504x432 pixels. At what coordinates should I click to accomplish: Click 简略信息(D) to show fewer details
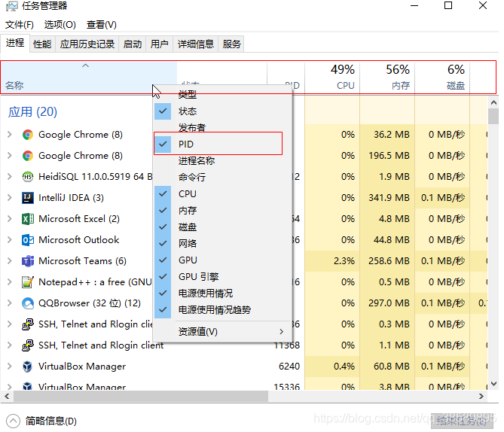(41, 421)
